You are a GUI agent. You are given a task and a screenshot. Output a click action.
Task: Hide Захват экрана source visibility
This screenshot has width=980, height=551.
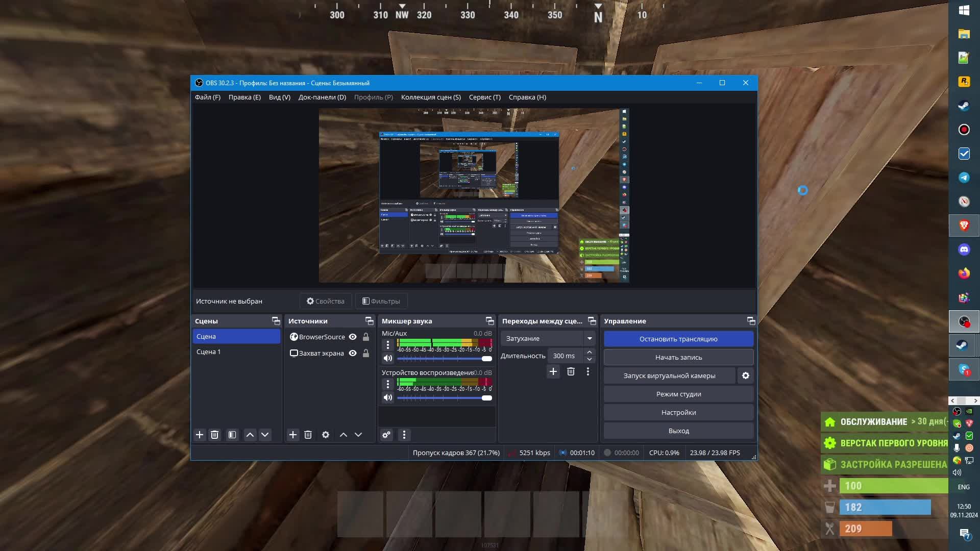(x=353, y=353)
